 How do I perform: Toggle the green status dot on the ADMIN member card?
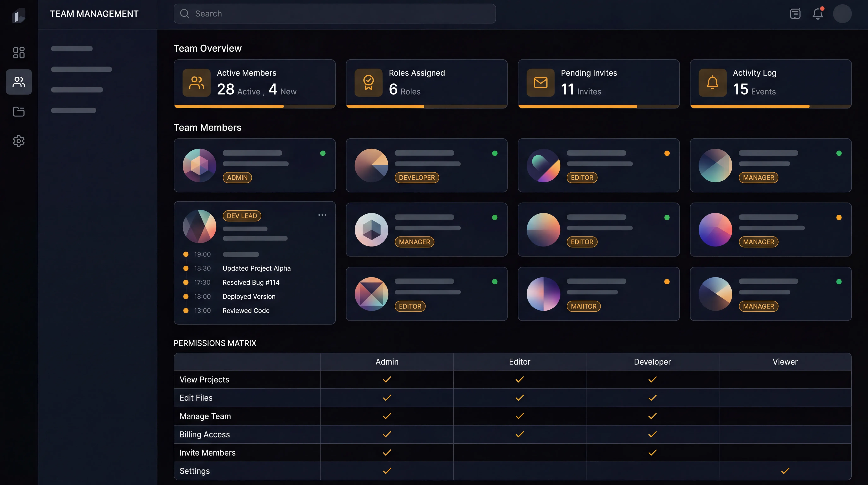click(x=323, y=153)
